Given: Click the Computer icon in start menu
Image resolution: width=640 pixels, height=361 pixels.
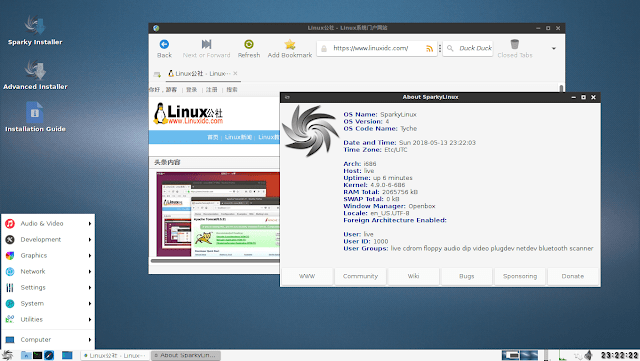Looking at the screenshot, I should [x=10, y=339].
